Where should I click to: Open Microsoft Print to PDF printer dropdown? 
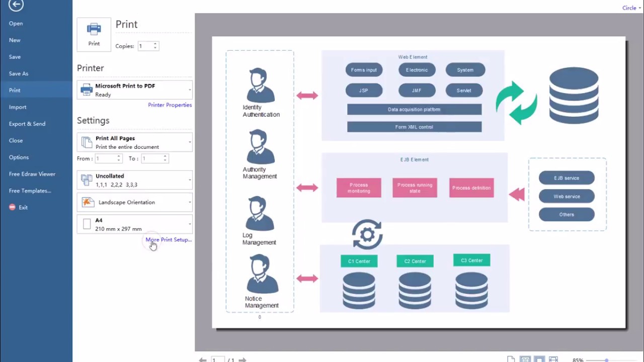[x=134, y=90]
